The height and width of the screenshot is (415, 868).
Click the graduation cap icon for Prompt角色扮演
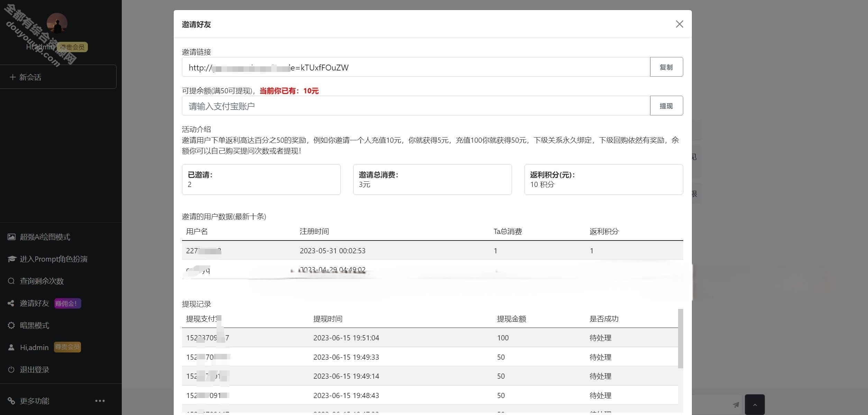click(12, 259)
